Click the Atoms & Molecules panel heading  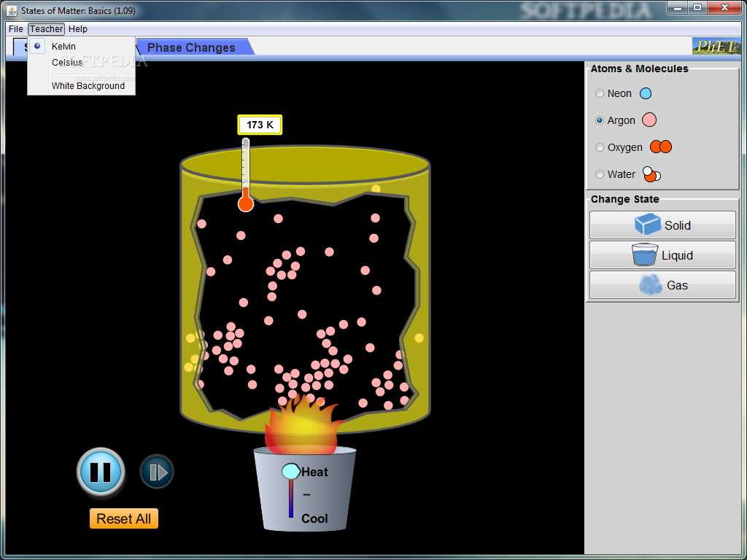pos(639,69)
